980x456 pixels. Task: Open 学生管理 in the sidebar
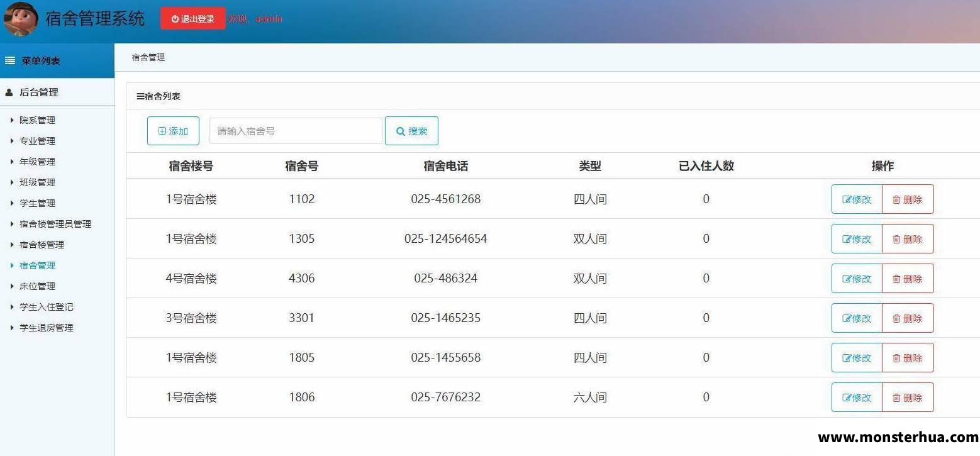click(x=37, y=203)
